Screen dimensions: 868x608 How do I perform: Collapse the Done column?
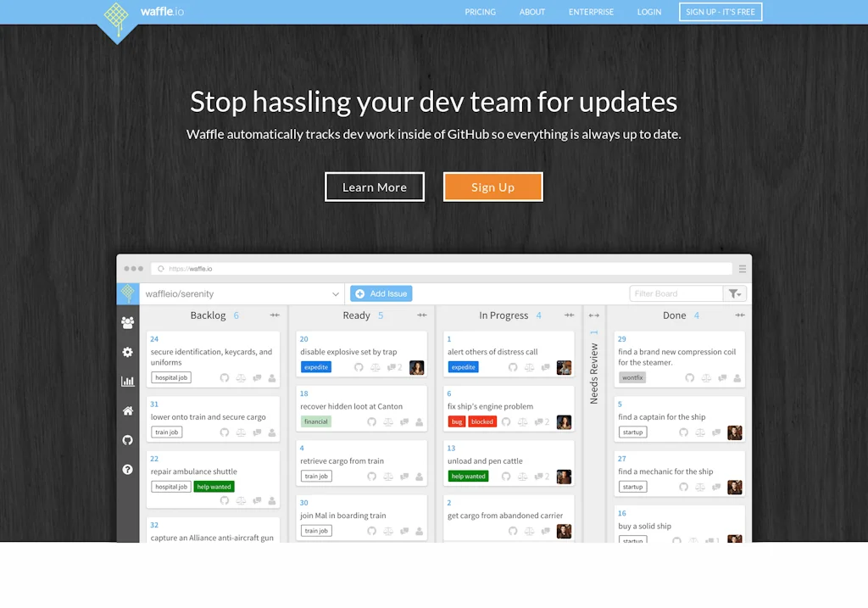(737, 315)
